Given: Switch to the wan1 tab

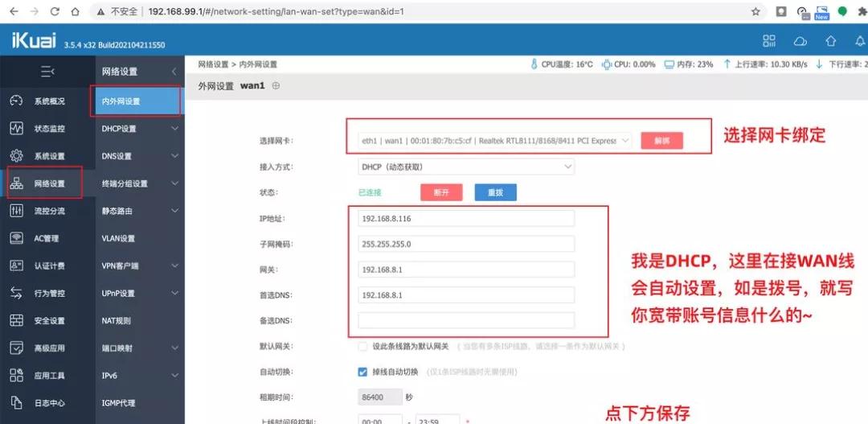Looking at the screenshot, I should (x=253, y=86).
